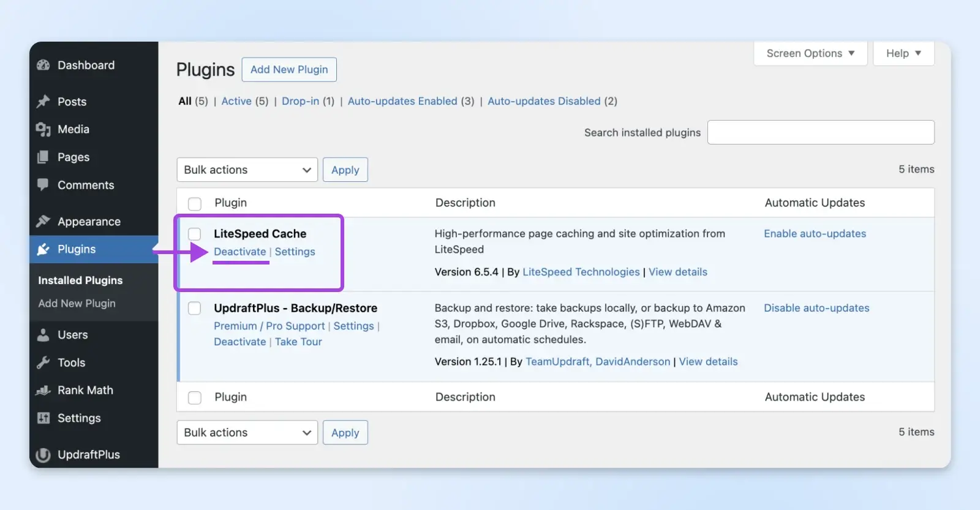Toggle the select-all checkbox in table header
This screenshot has height=510, width=980.
[195, 203]
